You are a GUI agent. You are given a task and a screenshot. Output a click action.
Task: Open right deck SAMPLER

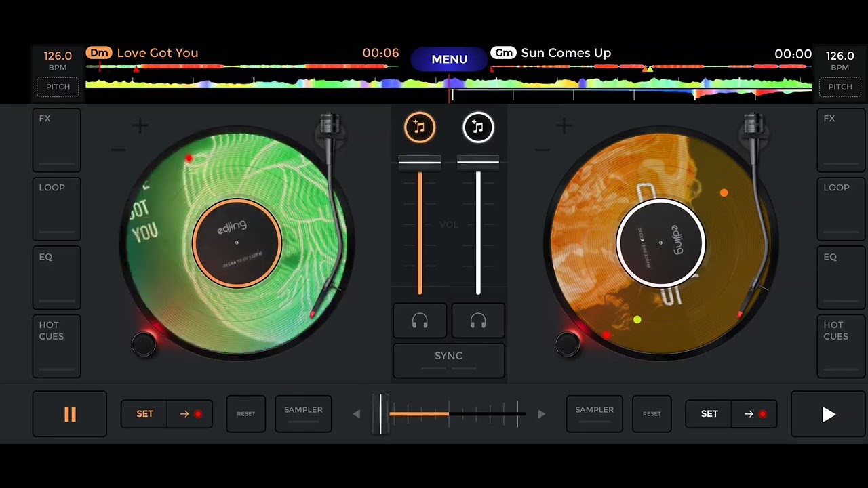click(594, 414)
